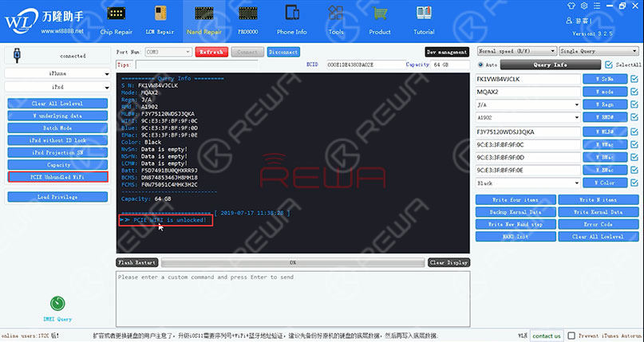The image size is (644, 342).
Task: Toggle checkbox beside W Color
Action: tap(634, 183)
